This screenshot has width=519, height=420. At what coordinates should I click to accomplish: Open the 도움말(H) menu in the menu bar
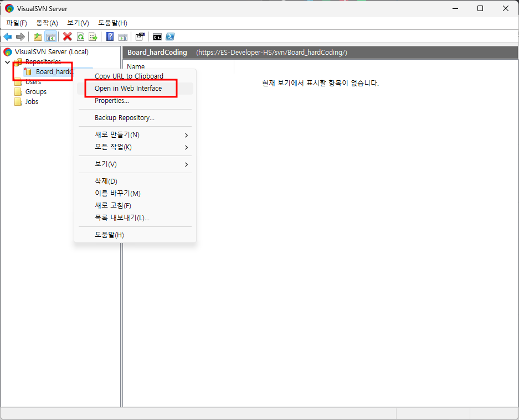[112, 23]
